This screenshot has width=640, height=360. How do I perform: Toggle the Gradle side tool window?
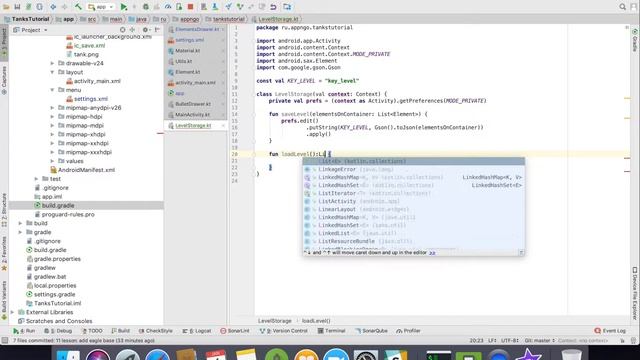coord(635,40)
